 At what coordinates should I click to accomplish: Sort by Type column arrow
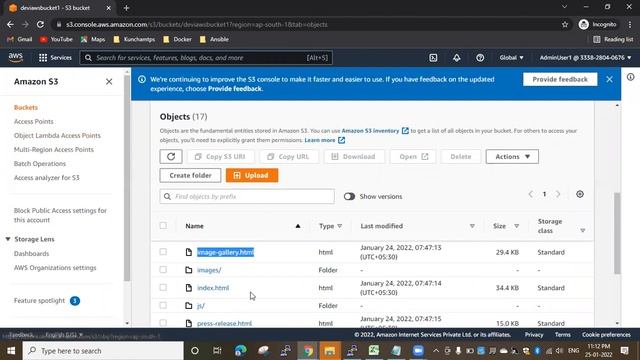click(340, 226)
